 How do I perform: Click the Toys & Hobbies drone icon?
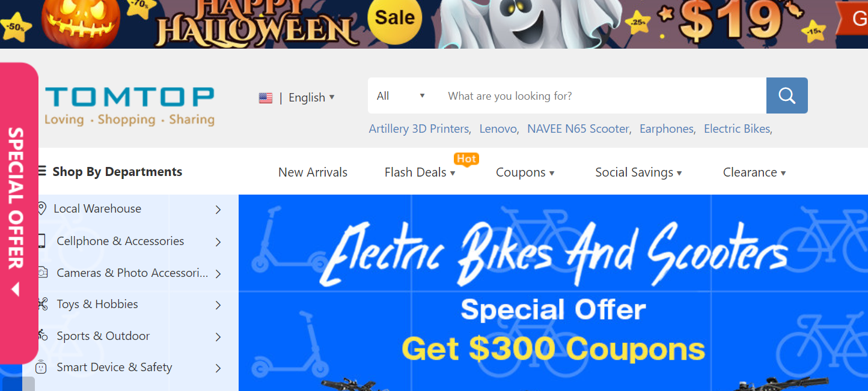point(42,304)
